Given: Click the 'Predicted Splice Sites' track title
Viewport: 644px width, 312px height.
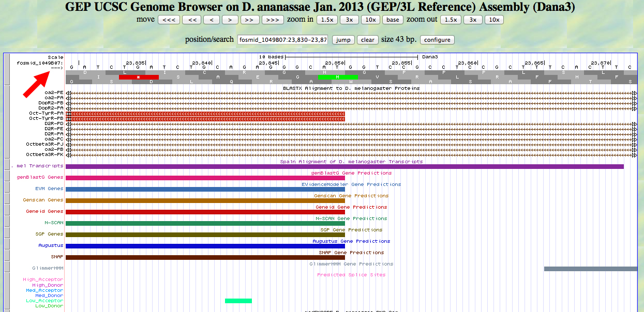Looking at the screenshot, I should pyautogui.click(x=351, y=275).
